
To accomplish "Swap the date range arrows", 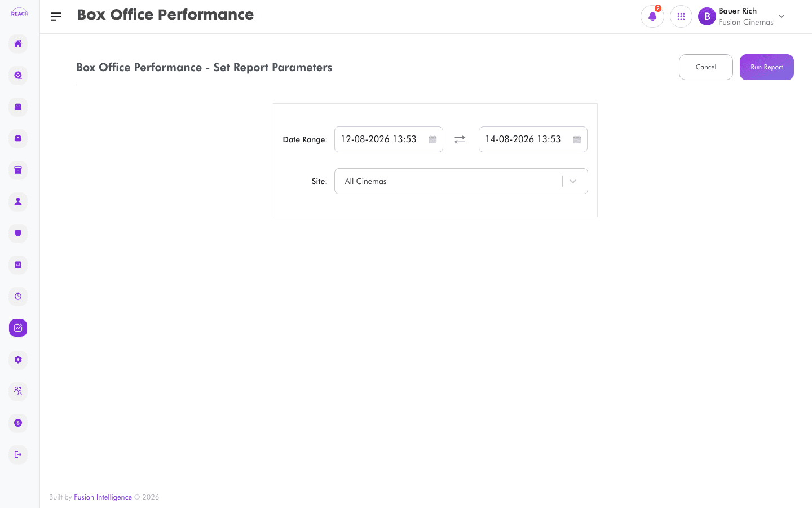I will point(460,139).
